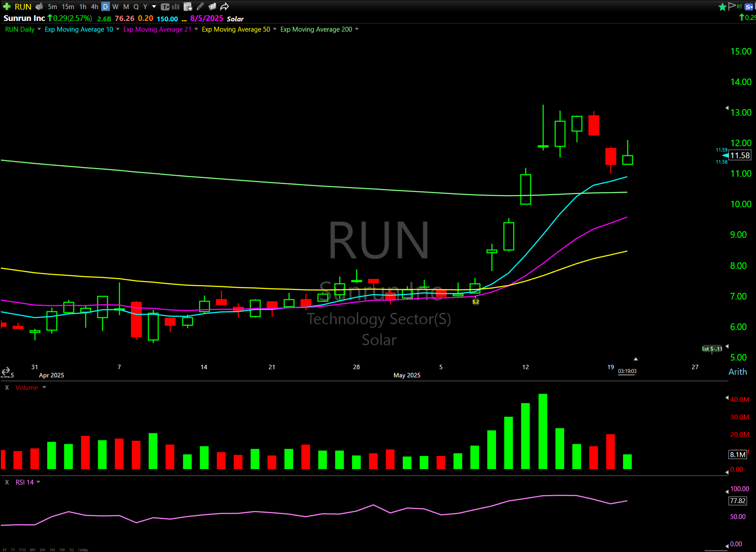Click the 3M range shortcut
Image resolution: width=756 pixels, height=552 pixels.
pyautogui.click(x=42, y=550)
